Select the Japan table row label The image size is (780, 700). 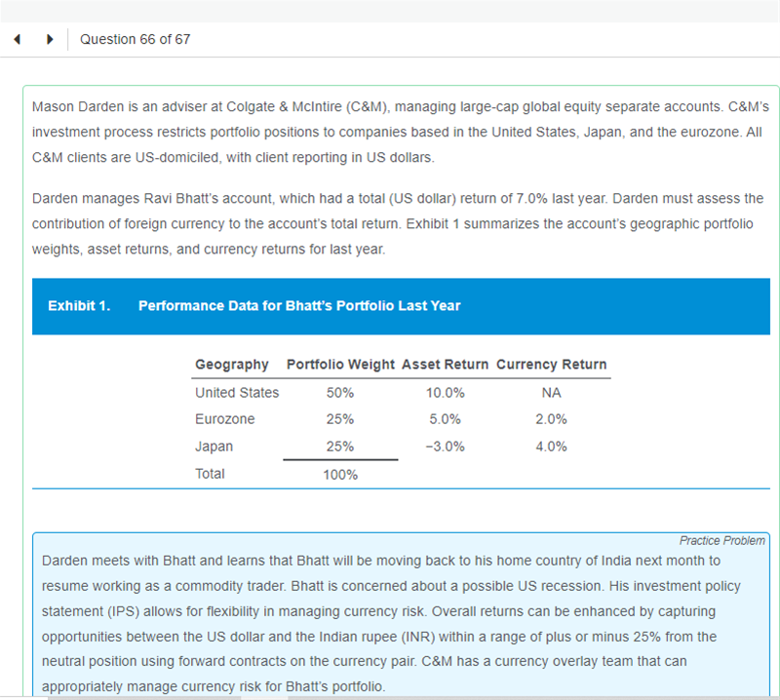point(214,447)
